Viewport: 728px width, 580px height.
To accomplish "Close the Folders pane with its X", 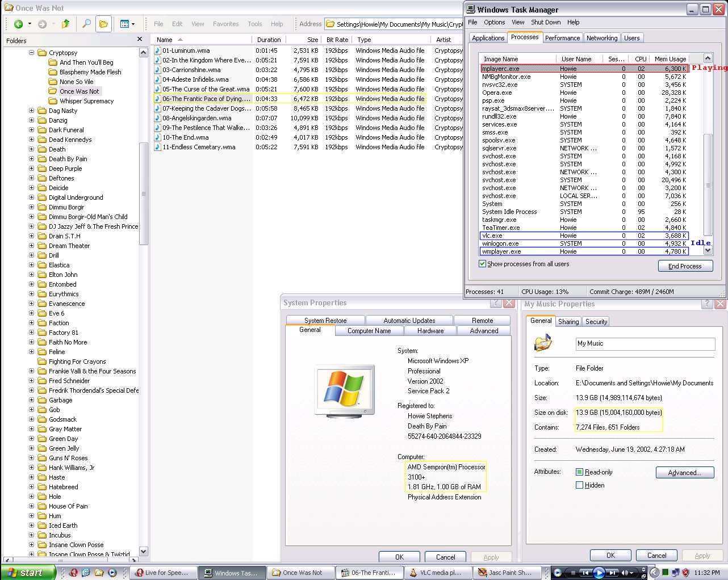I will [140, 39].
